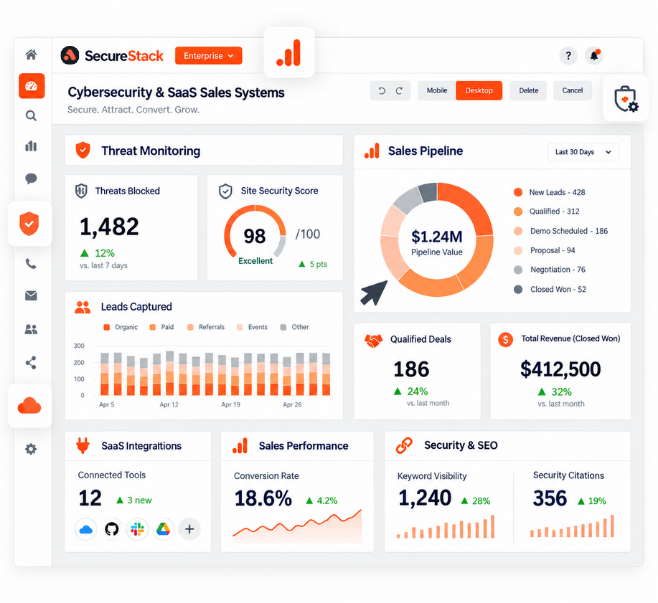Click the Security & SEO link icon
The width and height of the screenshot is (658, 603).
tap(404, 446)
